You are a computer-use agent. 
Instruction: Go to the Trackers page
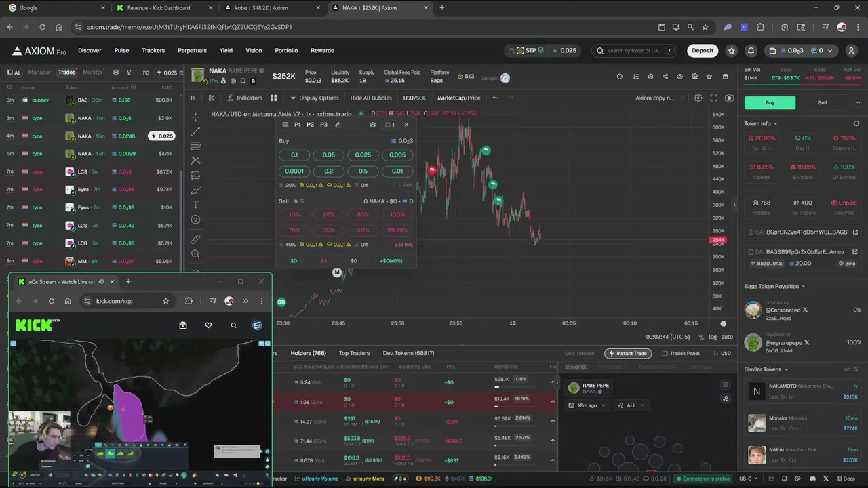click(x=153, y=50)
